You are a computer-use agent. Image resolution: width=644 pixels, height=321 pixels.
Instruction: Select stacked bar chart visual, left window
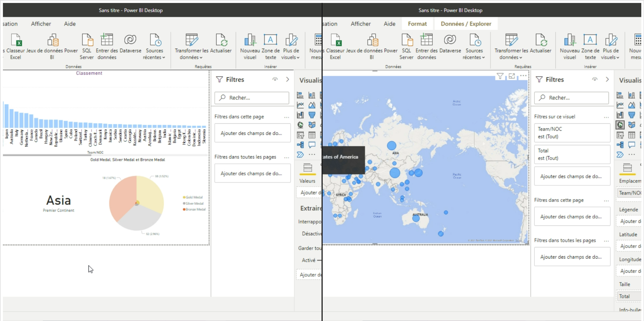point(300,95)
